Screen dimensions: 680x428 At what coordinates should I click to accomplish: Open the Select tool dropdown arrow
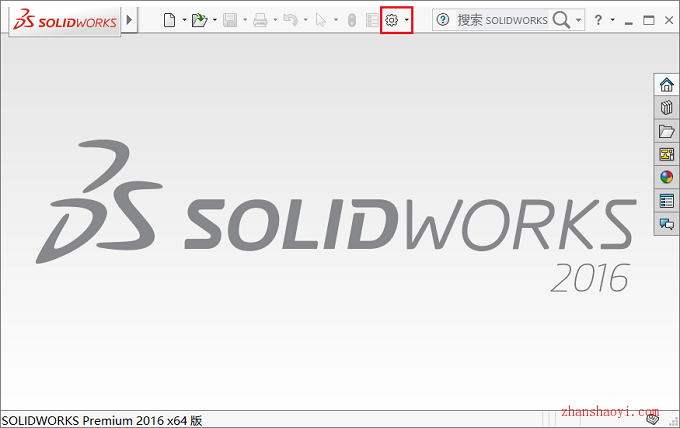point(336,20)
